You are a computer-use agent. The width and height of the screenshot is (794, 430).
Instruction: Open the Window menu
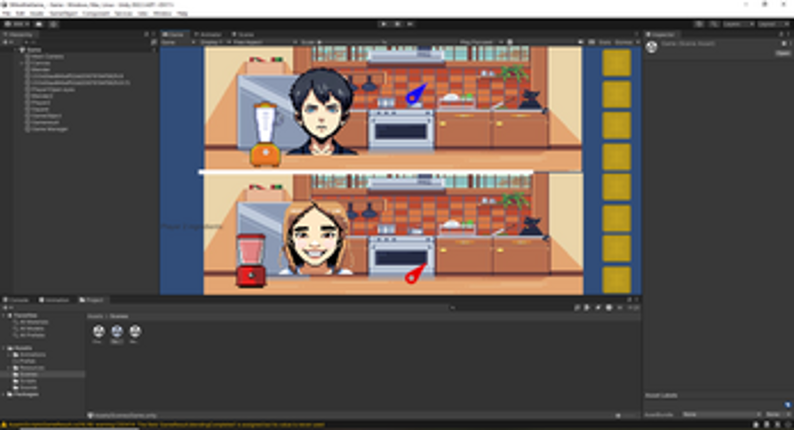point(163,13)
